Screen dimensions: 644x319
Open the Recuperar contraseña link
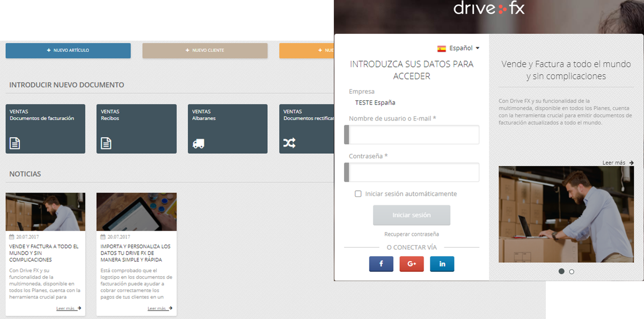[412, 234]
